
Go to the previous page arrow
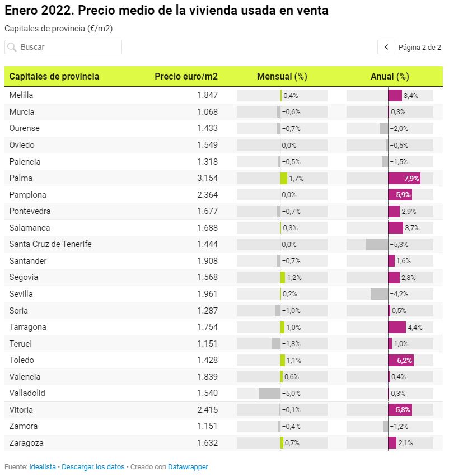[x=386, y=48]
